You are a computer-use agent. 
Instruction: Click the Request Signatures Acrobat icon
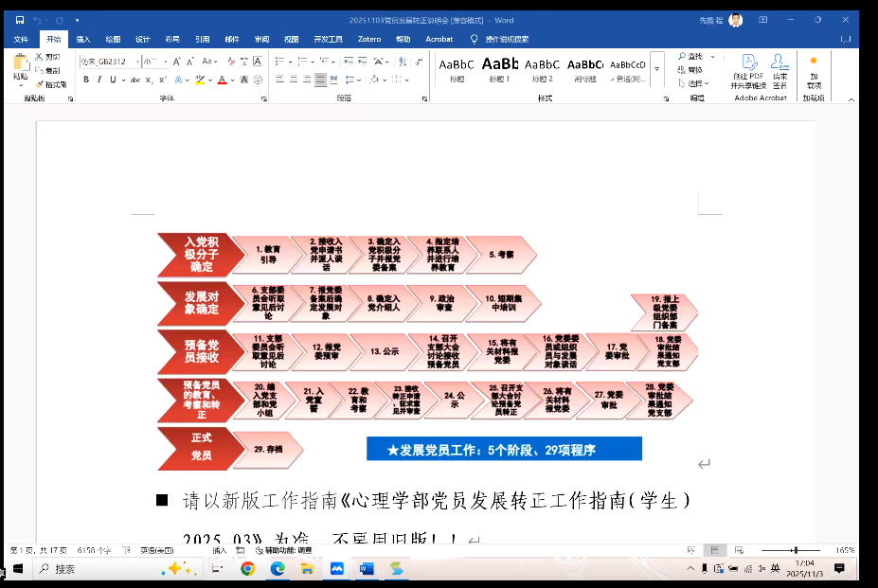779,64
